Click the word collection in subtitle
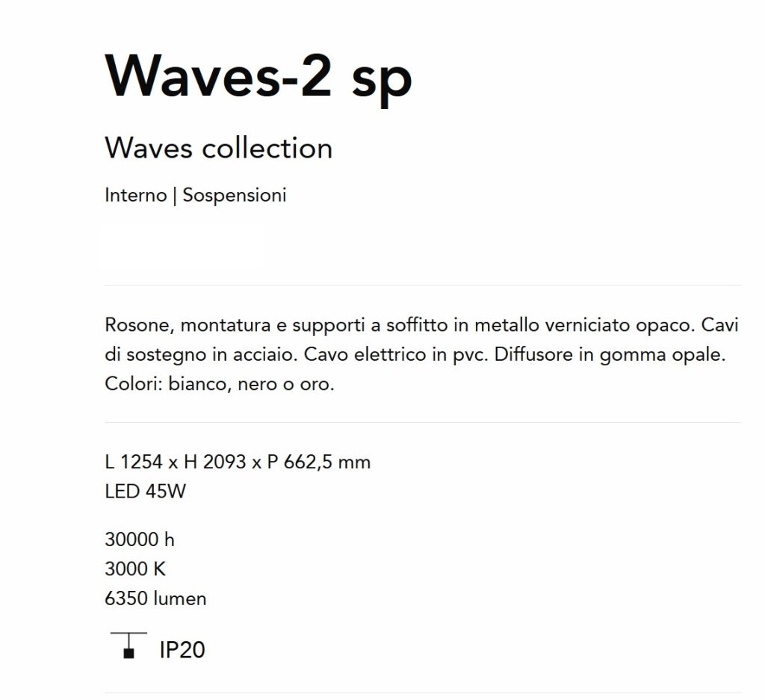 [x=267, y=149]
